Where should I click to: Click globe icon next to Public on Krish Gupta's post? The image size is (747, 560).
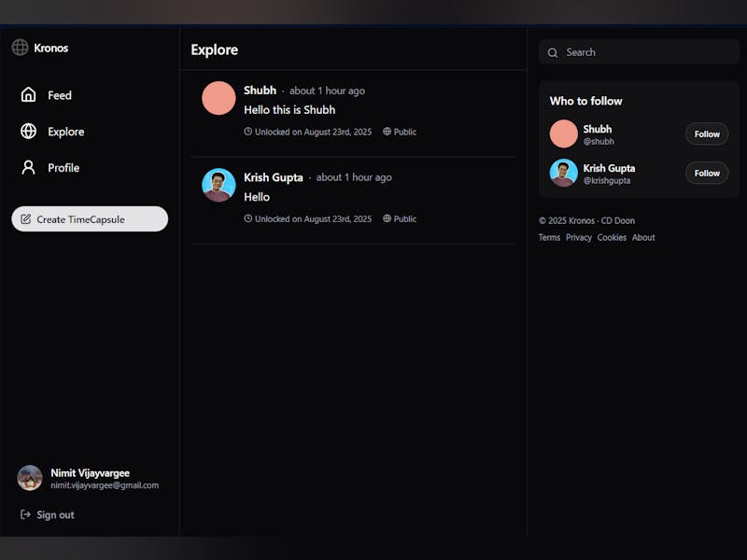click(x=387, y=218)
